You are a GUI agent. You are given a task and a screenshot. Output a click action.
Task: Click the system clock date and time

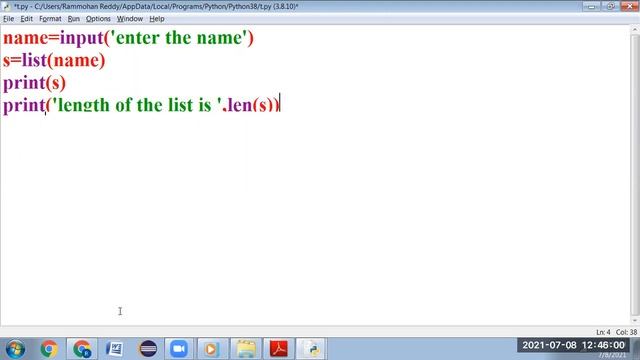[573, 345]
